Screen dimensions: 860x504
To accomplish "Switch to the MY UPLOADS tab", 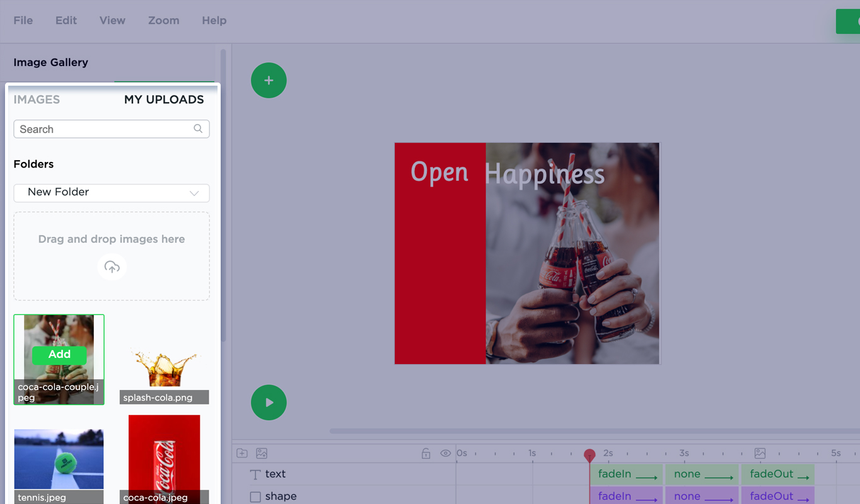I will (x=164, y=100).
